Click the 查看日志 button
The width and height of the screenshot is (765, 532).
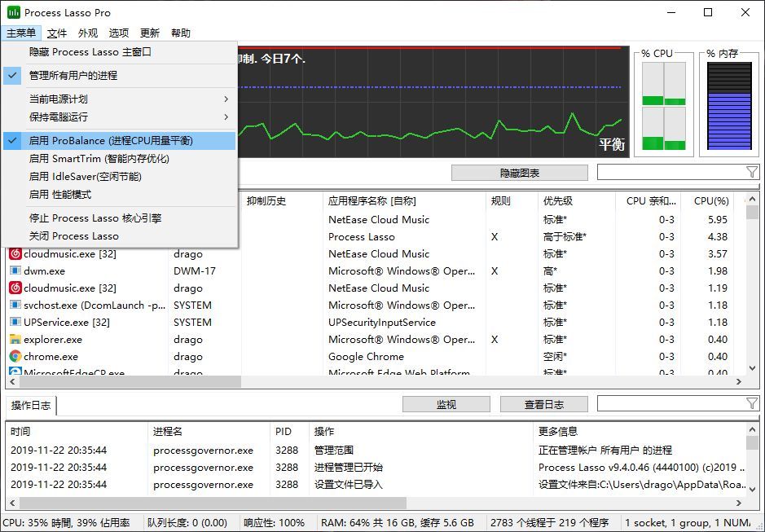pos(543,404)
